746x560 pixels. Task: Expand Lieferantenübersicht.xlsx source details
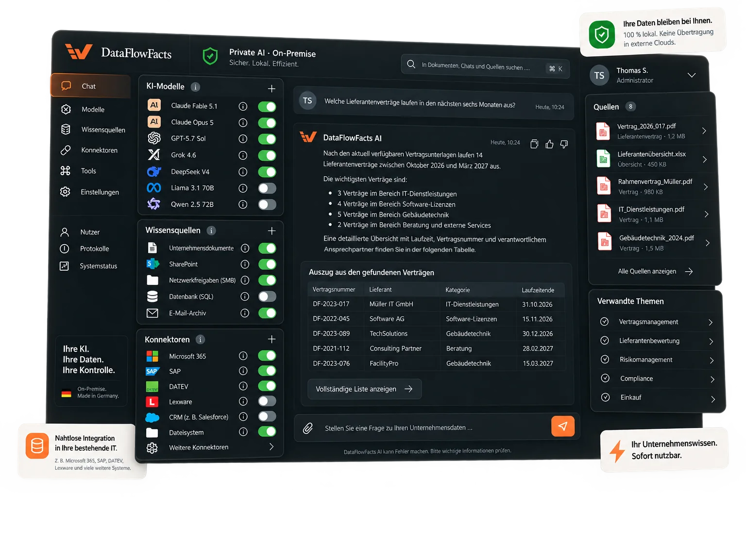click(x=705, y=159)
